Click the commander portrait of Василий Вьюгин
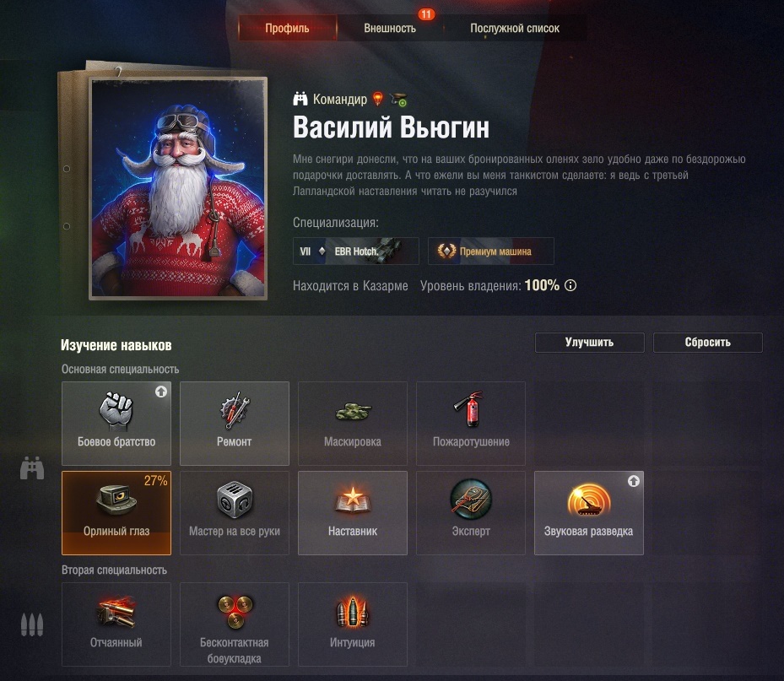The width and height of the screenshot is (784, 681). (178, 188)
